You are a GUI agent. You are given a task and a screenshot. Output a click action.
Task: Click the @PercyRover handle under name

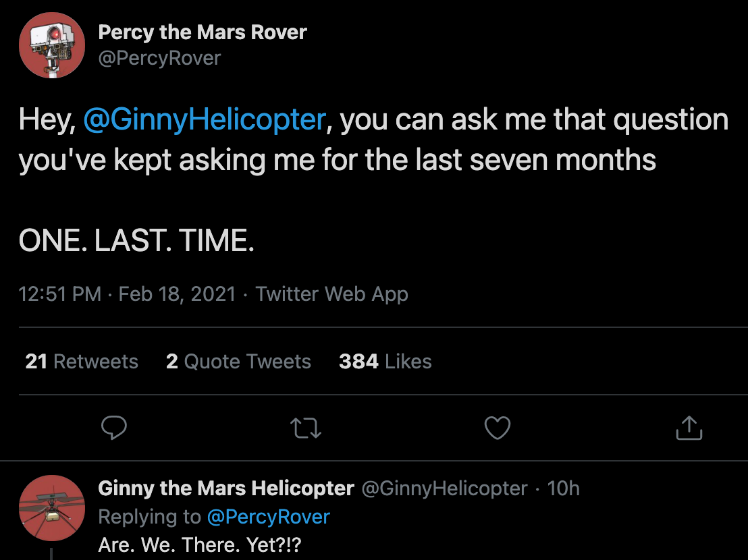pyautogui.click(x=159, y=58)
